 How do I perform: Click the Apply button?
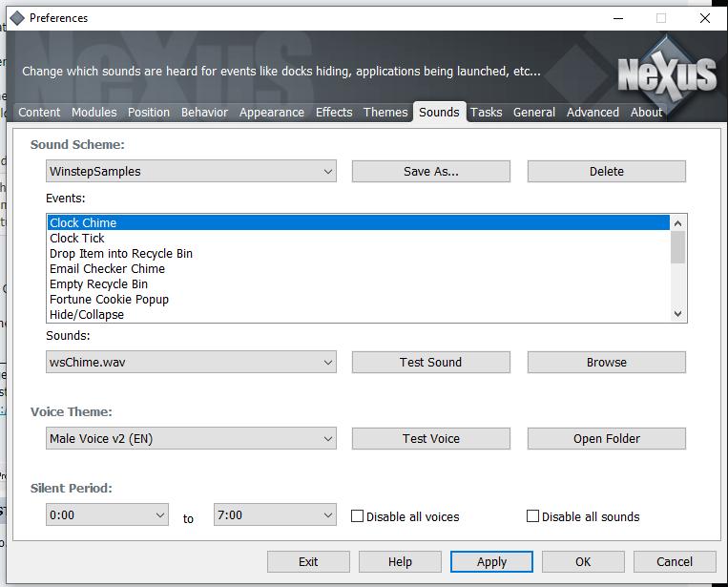point(491,562)
